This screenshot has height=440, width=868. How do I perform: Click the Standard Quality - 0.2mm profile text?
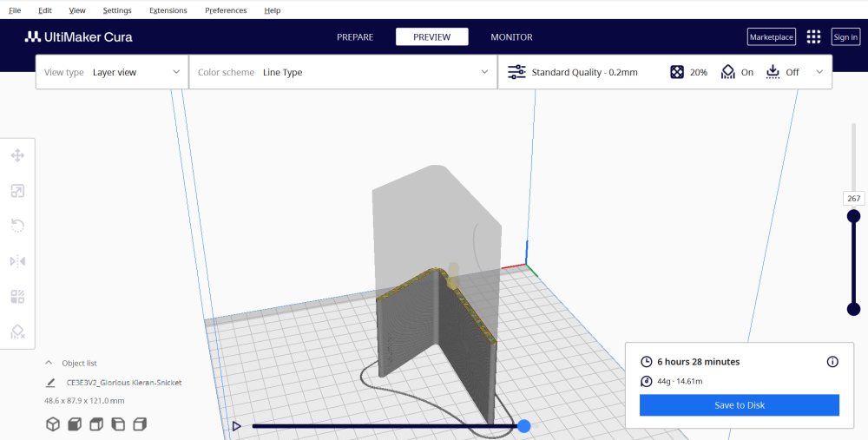pyautogui.click(x=584, y=72)
